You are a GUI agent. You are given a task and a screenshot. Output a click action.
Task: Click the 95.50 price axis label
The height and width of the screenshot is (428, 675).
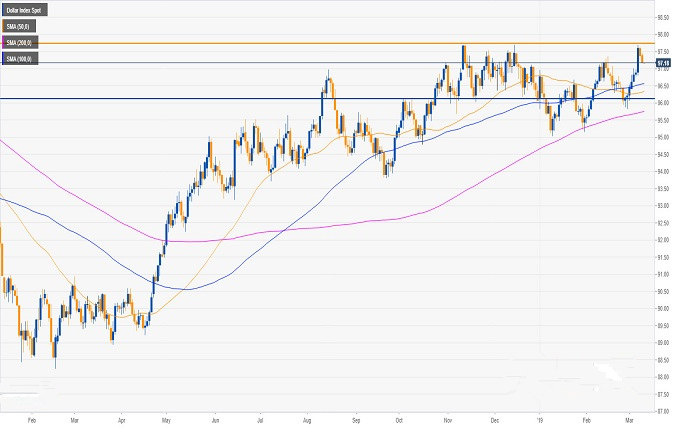click(x=663, y=121)
